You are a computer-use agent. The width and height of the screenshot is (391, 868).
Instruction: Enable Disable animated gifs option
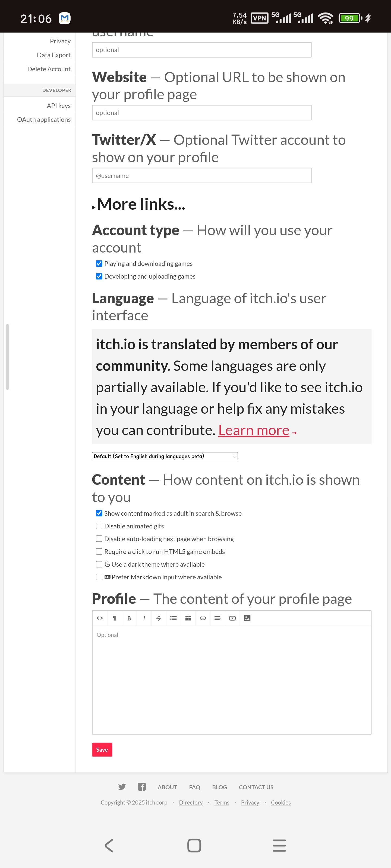(x=99, y=526)
